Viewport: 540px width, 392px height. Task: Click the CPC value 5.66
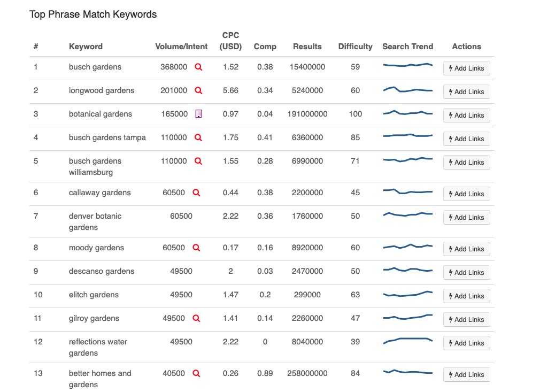pos(231,90)
